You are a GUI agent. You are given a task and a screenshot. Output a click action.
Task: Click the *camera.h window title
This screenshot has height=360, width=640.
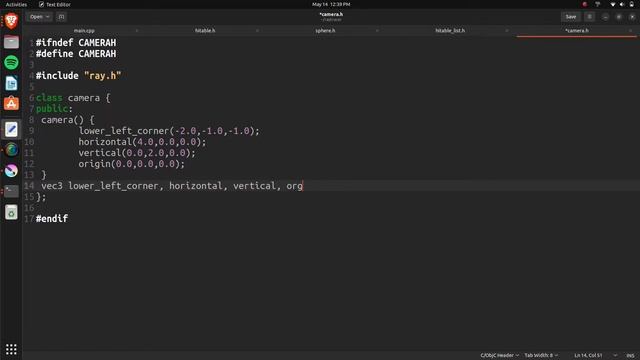coord(331,14)
